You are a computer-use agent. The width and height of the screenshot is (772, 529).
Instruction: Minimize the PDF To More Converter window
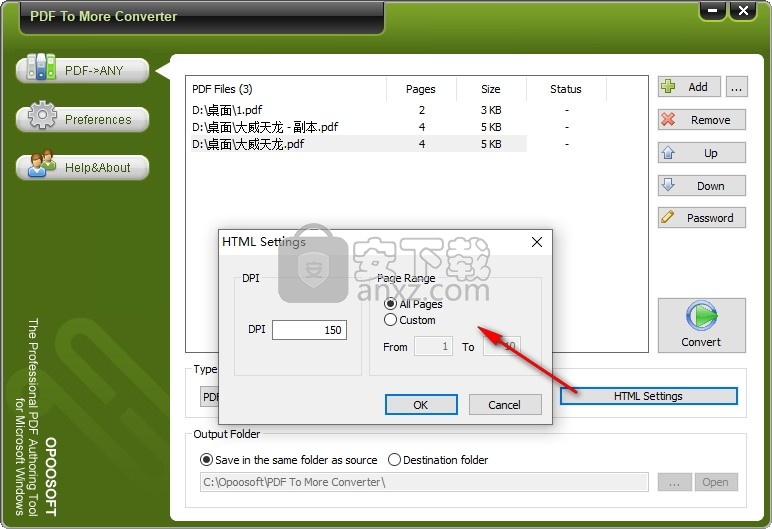pyautogui.click(x=712, y=11)
